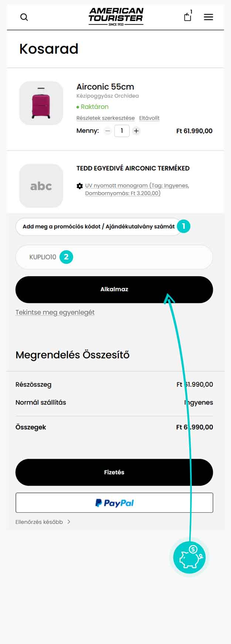Expand the promo code / gift voucher field
The image size is (231, 644).
click(x=98, y=227)
